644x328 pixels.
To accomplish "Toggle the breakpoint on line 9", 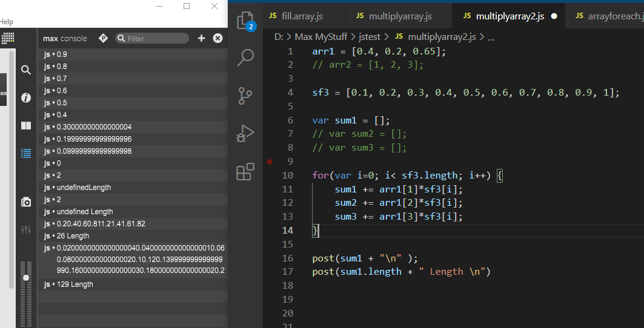I will point(270,162).
